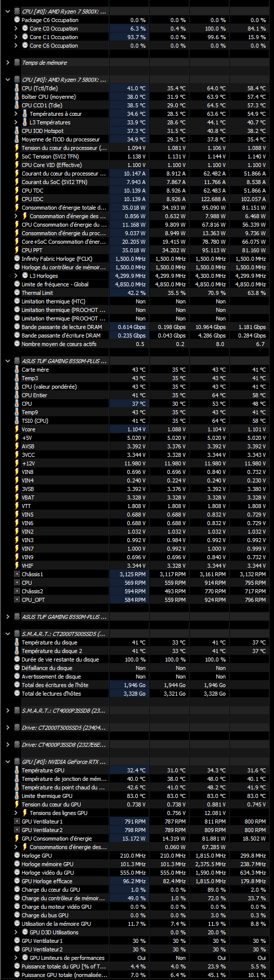Click the lightning icon beside CPU EDC
The image size is (274, 980).
pyautogui.click(x=17, y=199)
